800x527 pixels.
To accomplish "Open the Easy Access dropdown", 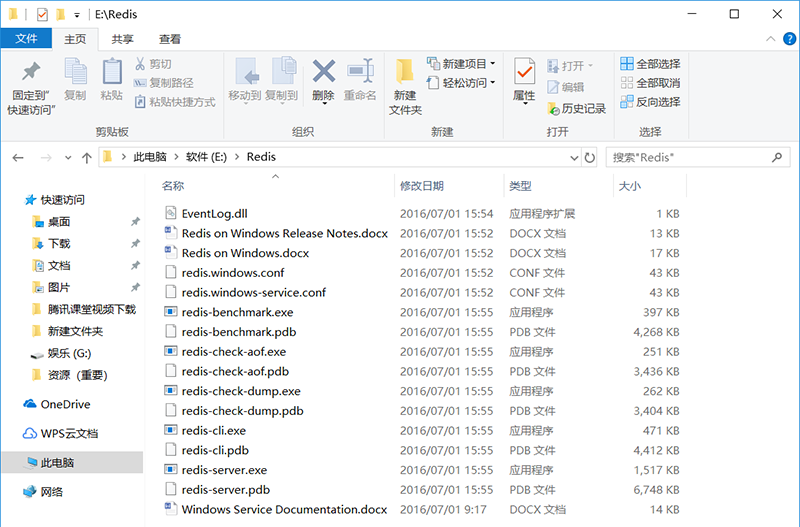I will [x=461, y=83].
